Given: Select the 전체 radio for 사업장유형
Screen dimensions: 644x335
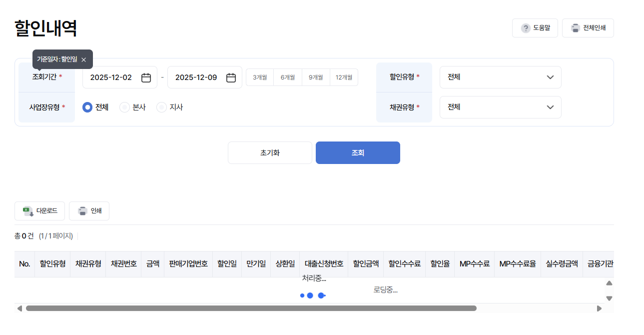Looking at the screenshot, I should 87,107.
